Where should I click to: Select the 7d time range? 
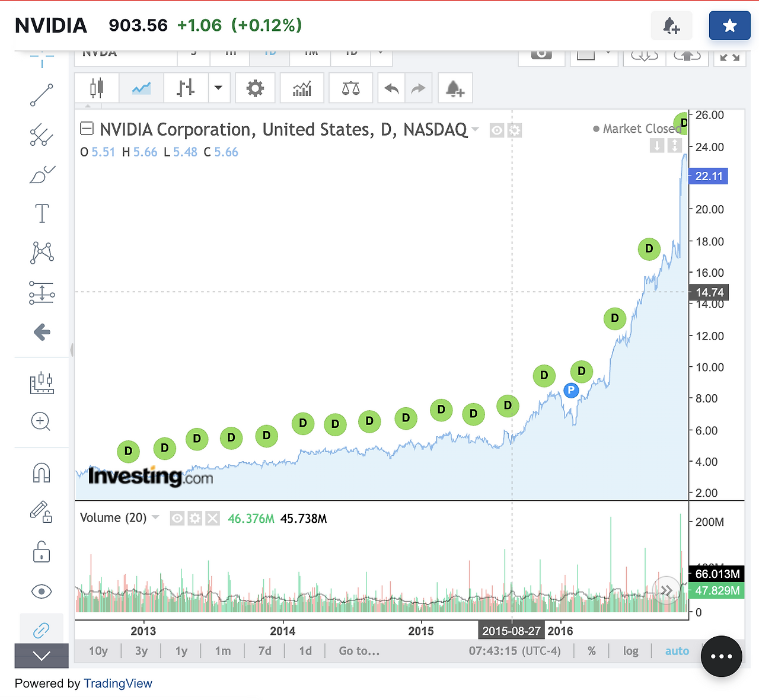(x=265, y=651)
